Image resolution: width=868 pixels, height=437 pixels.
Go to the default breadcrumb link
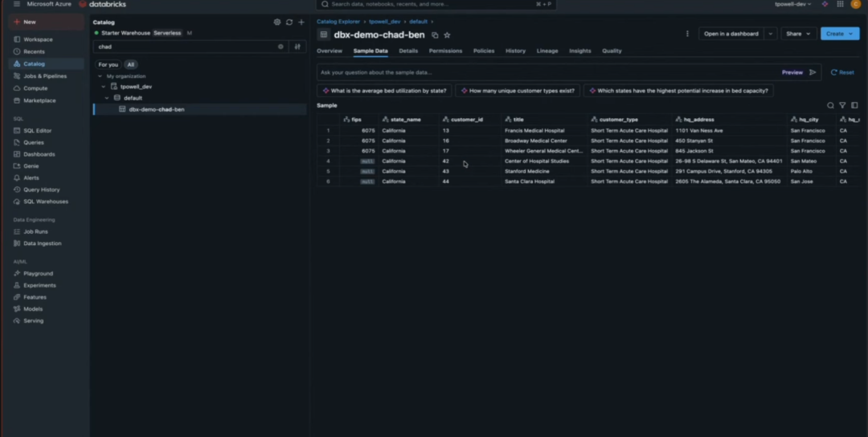419,22
